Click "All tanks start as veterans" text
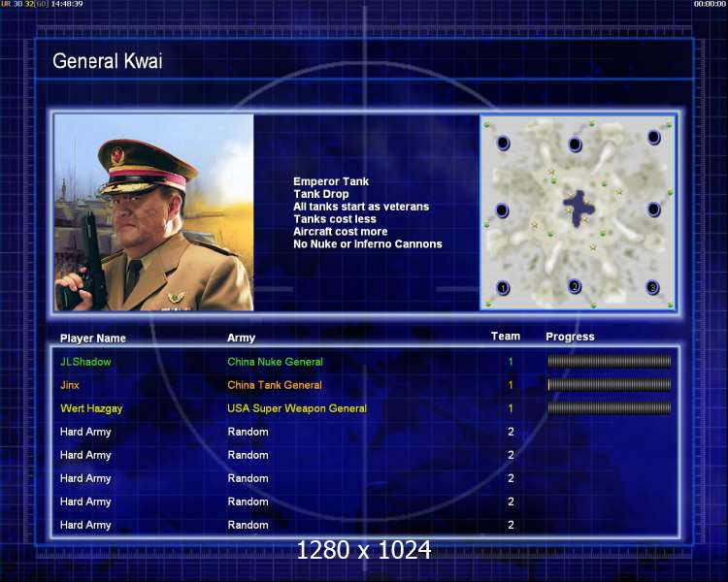The height and width of the screenshot is (582, 728). (x=361, y=207)
